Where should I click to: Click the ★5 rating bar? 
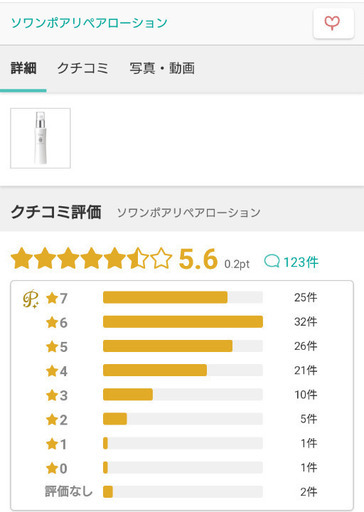pos(183,346)
